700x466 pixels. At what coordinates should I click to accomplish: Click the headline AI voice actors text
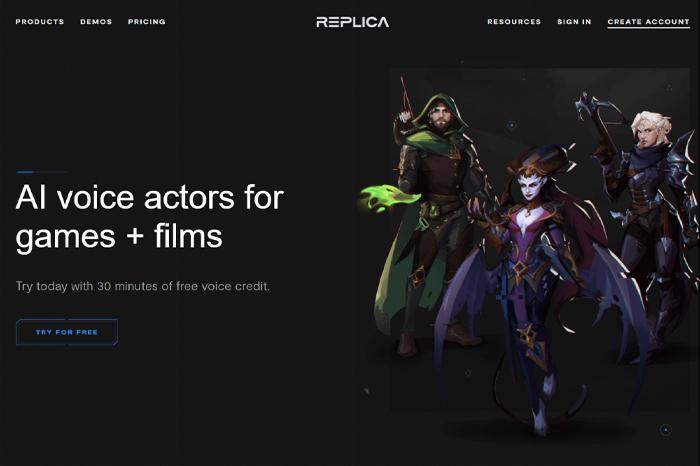coord(150,216)
